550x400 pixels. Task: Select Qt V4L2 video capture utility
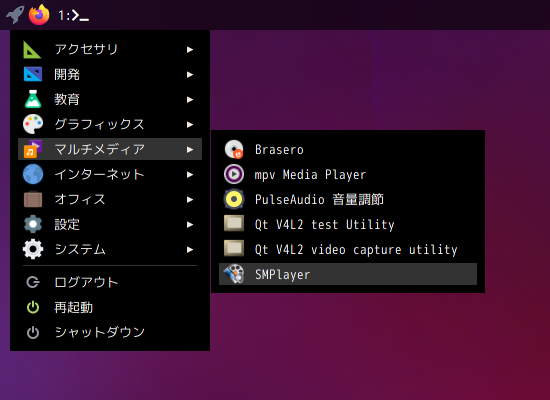click(348, 249)
